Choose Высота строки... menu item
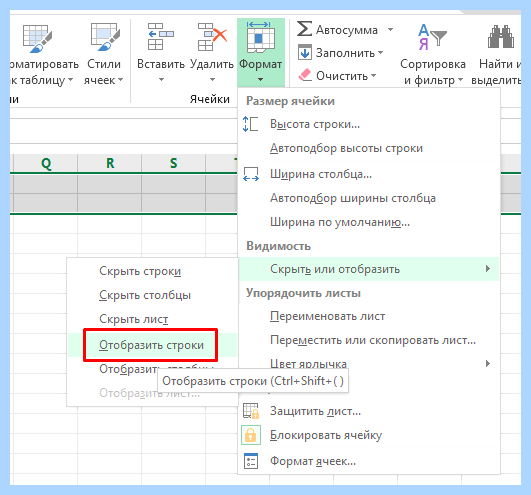 [x=369, y=124]
